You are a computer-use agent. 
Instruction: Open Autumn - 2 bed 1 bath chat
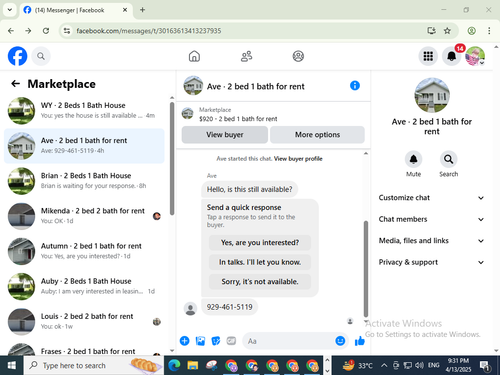coord(84,251)
